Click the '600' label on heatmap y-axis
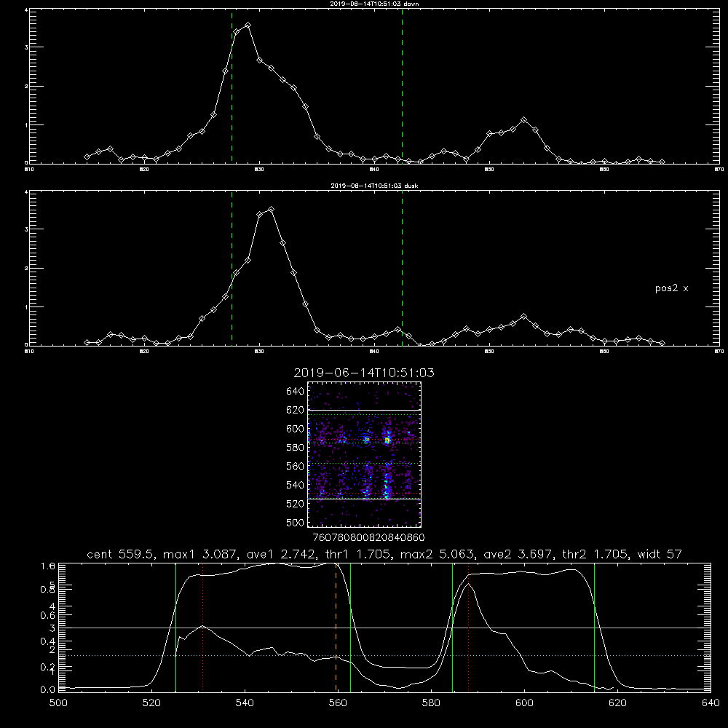This screenshot has width=728, height=728. (295, 429)
